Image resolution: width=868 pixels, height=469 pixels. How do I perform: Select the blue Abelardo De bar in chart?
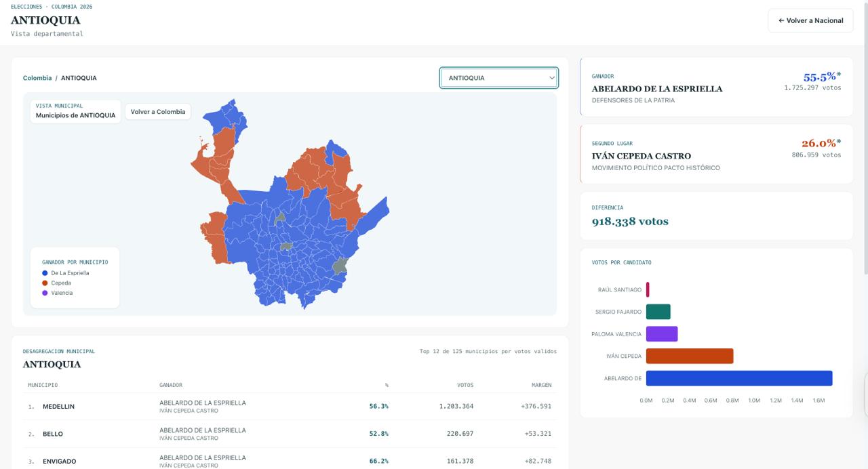tap(739, 378)
